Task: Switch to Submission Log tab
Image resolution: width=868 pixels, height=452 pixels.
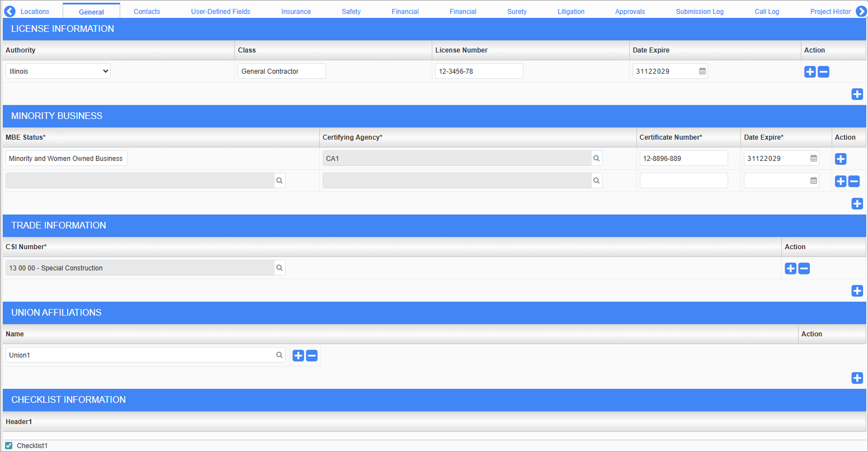Action: point(700,11)
